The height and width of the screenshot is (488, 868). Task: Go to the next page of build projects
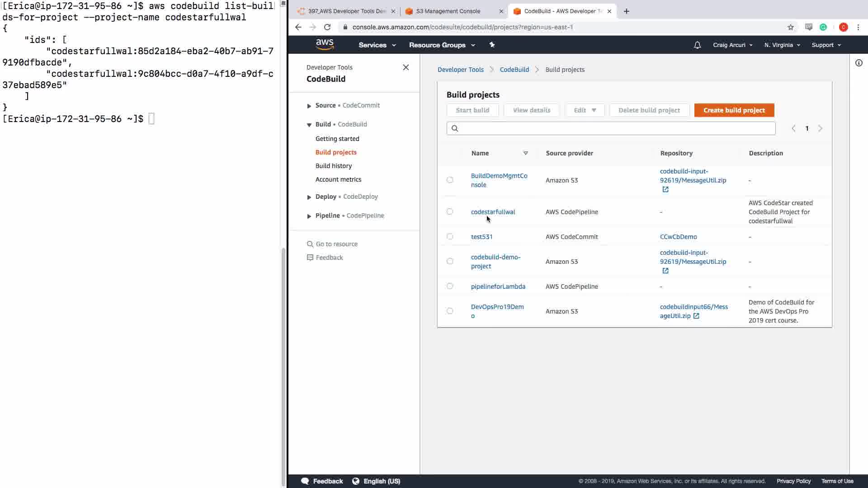(820, 129)
